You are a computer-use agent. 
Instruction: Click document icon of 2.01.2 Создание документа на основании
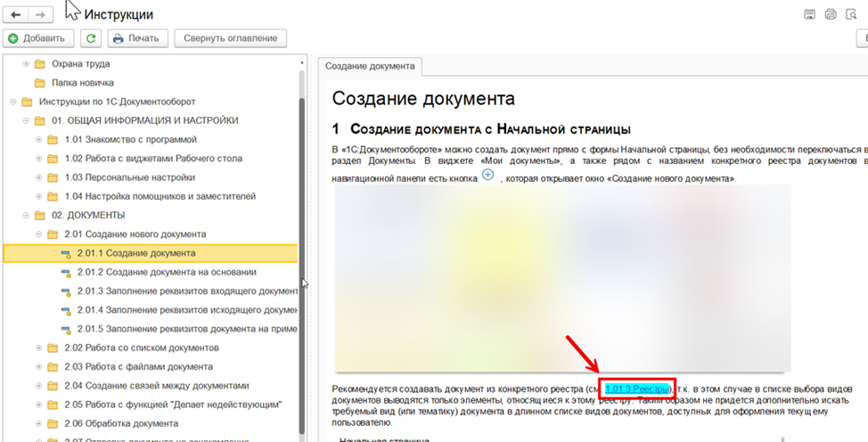pyautogui.click(x=66, y=273)
